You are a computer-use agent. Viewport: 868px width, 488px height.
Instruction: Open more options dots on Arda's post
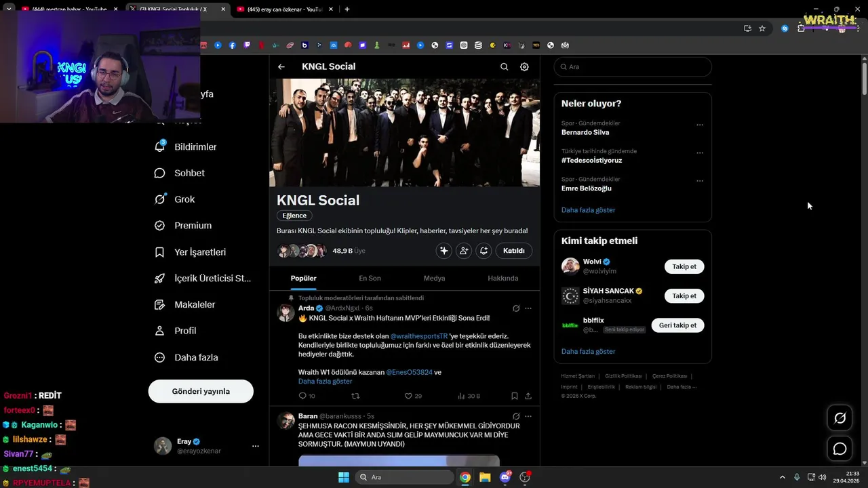pos(528,308)
